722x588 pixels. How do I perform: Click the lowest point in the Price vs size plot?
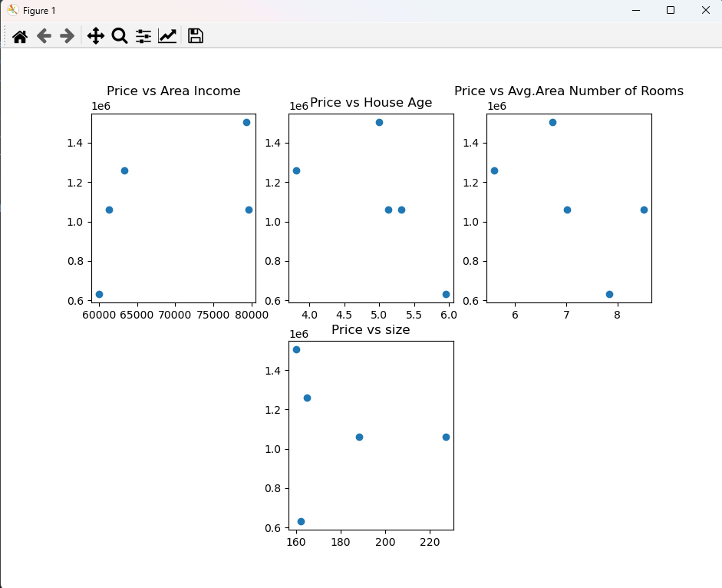[x=301, y=522]
